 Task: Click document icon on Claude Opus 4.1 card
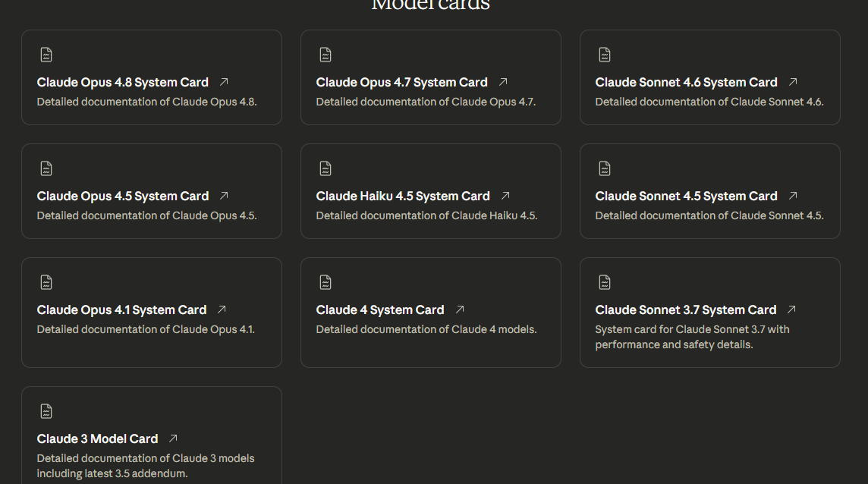pyautogui.click(x=46, y=282)
